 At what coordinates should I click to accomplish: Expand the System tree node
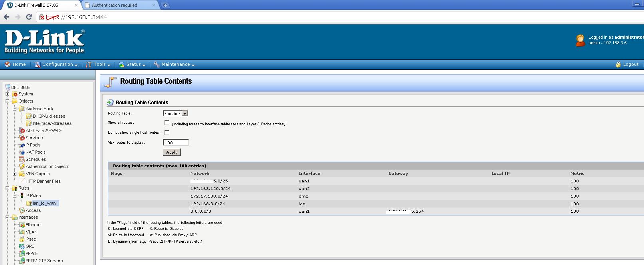[7, 94]
